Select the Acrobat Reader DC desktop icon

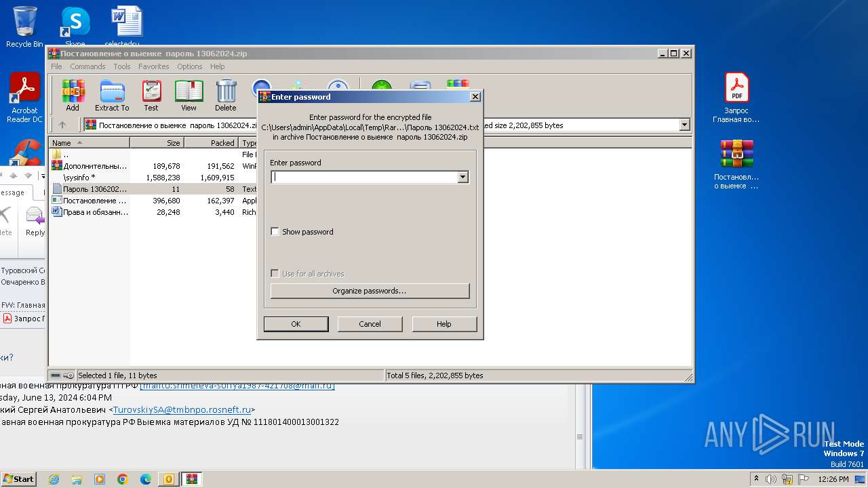coord(24,98)
